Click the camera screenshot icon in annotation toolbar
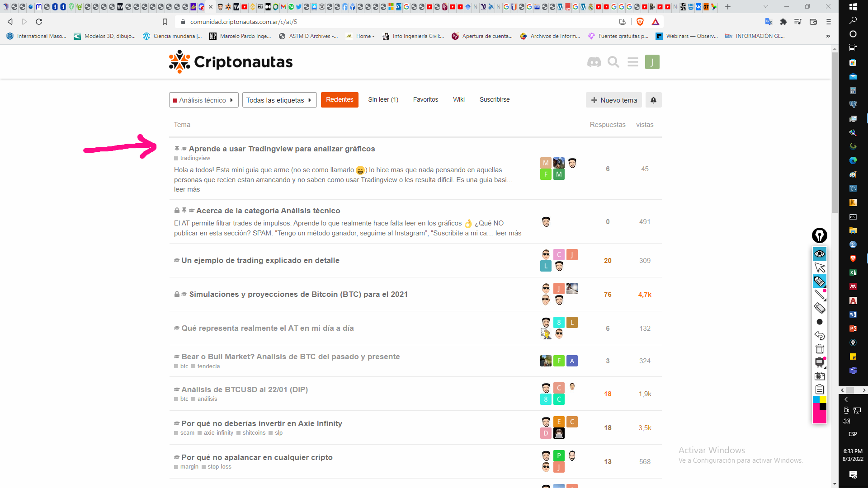 (x=820, y=376)
